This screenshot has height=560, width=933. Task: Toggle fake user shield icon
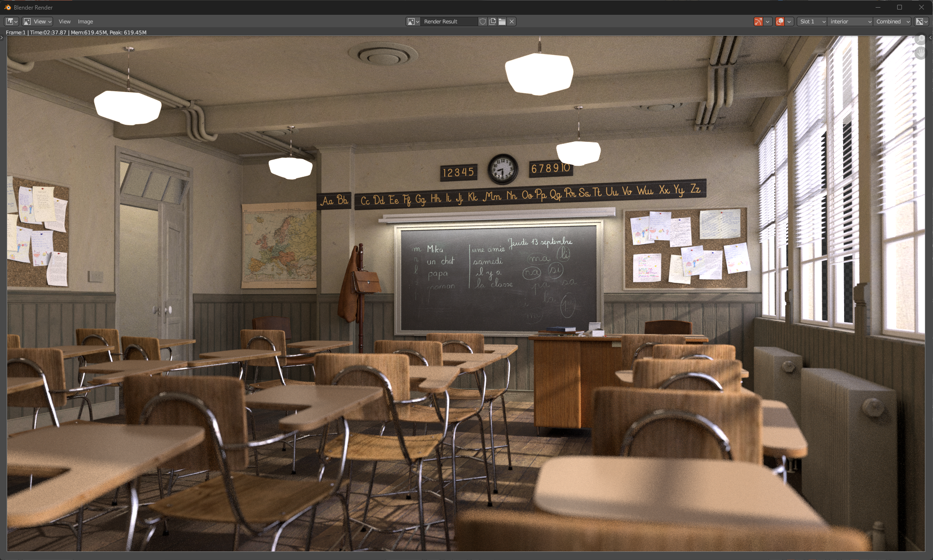pyautogui.click(x=483, y=22)
